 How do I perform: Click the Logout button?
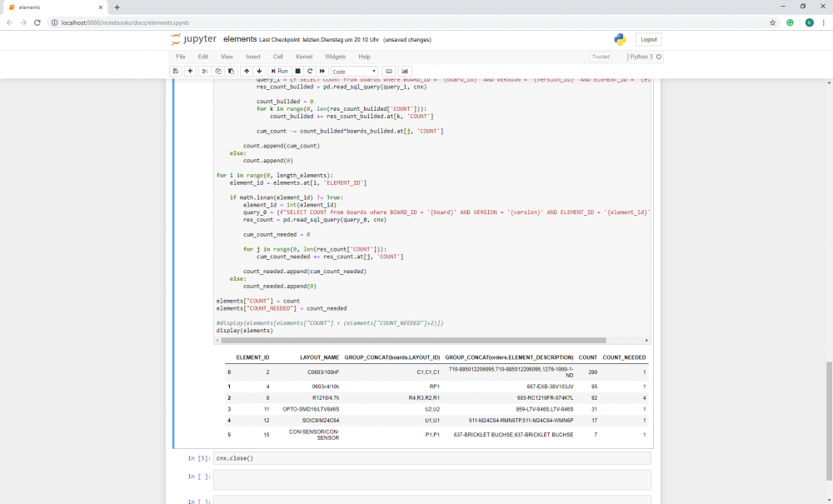click(x=648, y=39)
